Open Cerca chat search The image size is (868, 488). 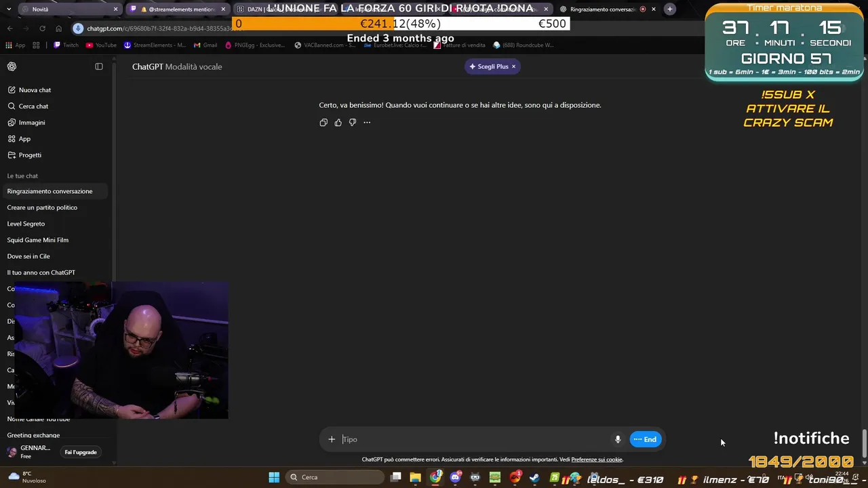click(x=56, y=106)
